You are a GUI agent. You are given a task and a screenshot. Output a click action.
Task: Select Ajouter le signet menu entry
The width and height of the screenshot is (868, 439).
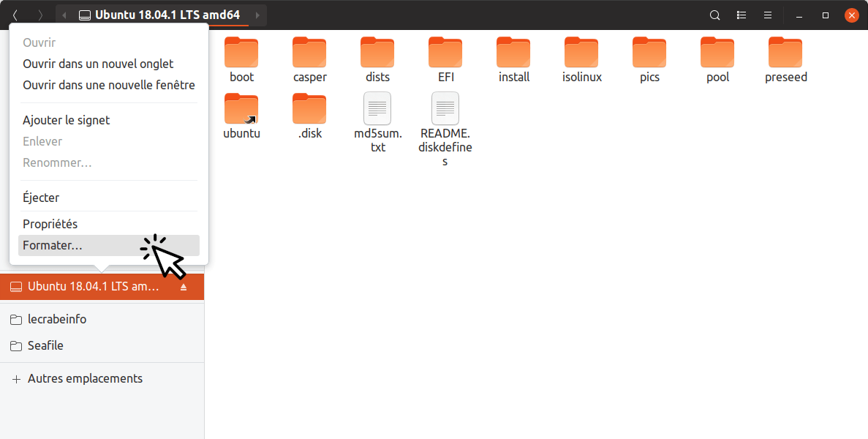(x=109, y=120)
